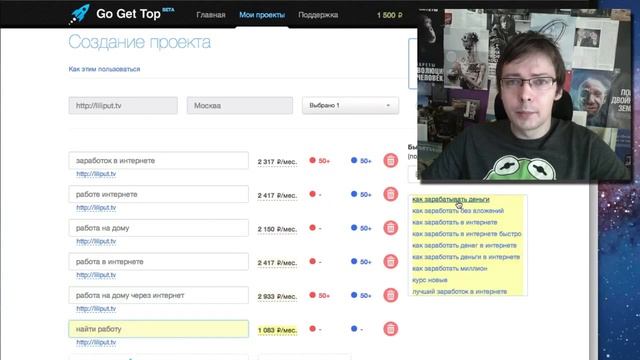Click the site URL field http://liliput.tv
The width and height of the screenshot is (640, 360).
123,105
